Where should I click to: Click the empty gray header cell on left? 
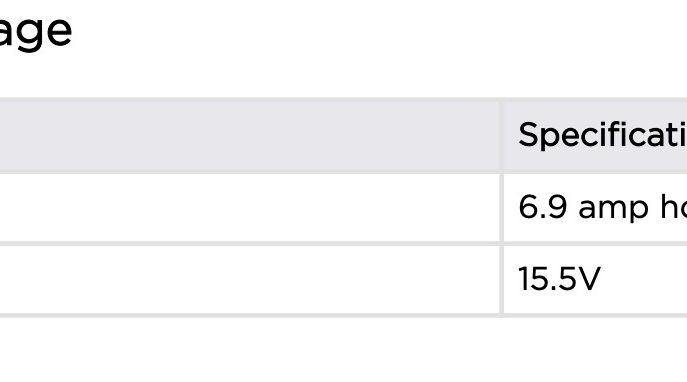click(x=250, y=136)
